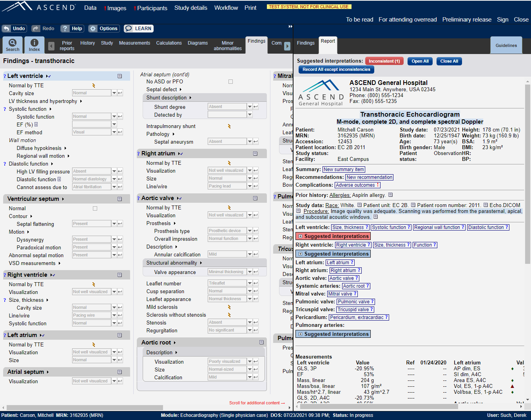Click the right tab-strip arrow
The image size is (531, 420).
click(287, 46)
